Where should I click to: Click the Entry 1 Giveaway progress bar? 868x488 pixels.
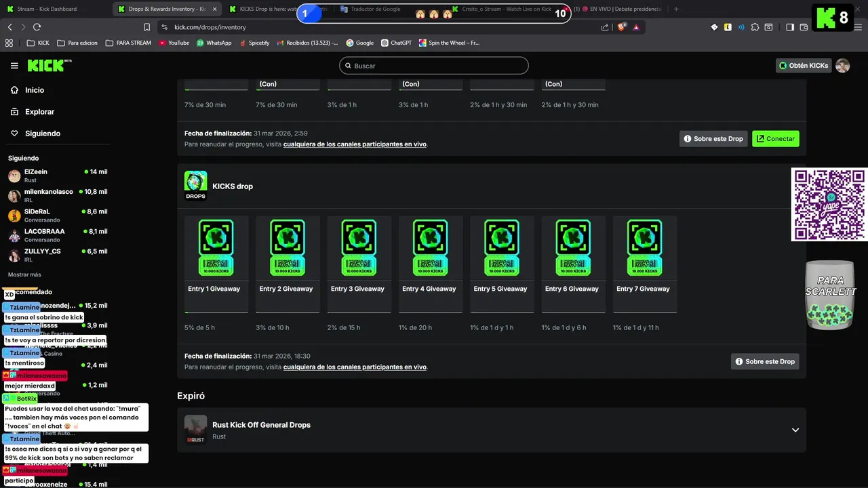216,312
